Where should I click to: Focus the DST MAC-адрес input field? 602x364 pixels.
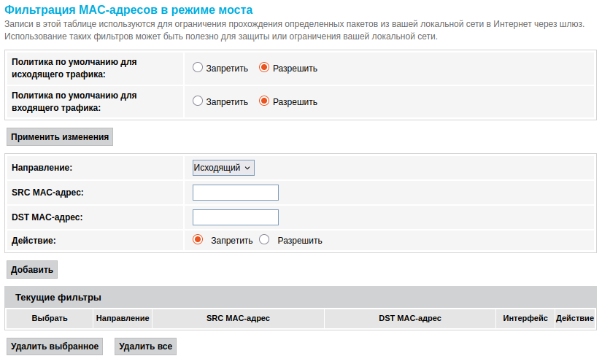click(x=236, y=217)
